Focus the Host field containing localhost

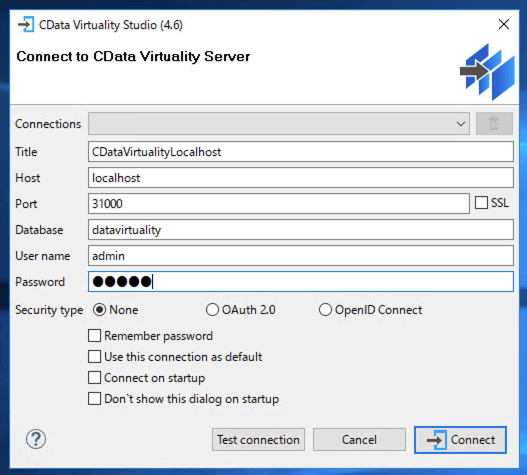pos(301,177)
